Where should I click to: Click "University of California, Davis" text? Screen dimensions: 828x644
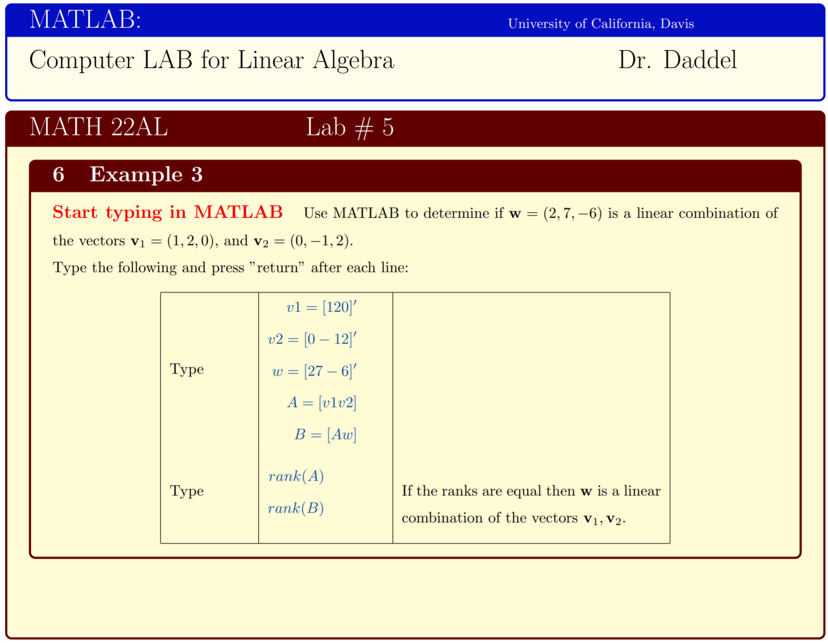(601, 24)
